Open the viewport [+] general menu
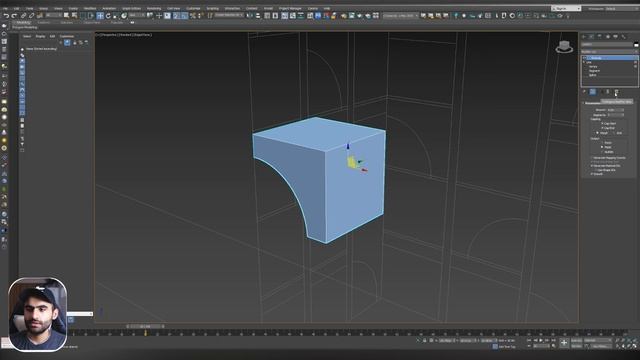 pos(97,35)
